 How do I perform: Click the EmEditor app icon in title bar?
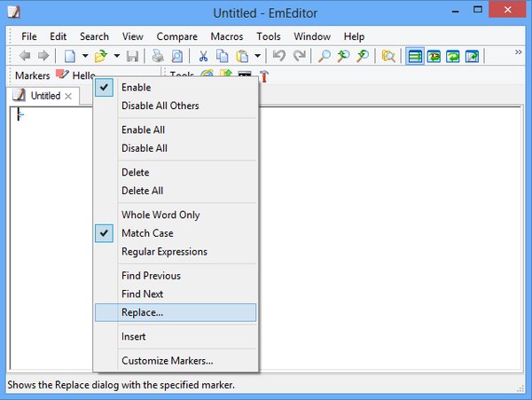click(x=14, y=12)
